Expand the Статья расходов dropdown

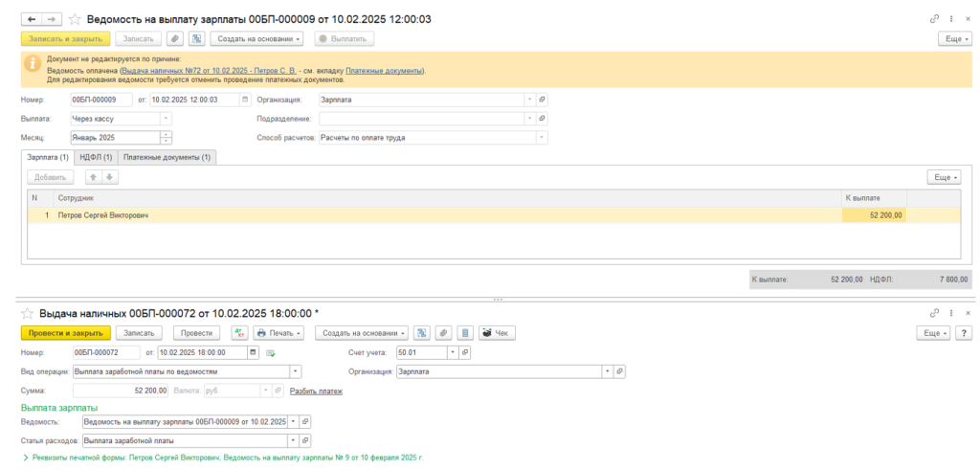pyautogui.click(x=294, y=440)
